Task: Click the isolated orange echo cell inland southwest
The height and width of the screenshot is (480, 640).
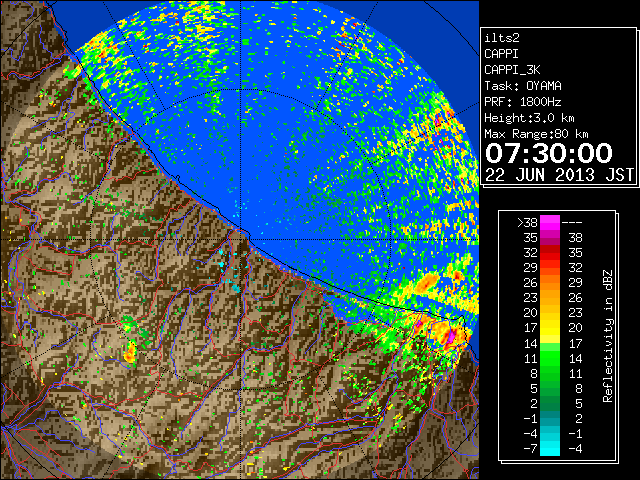Action: pyautogui.click(x=130, y=353)
